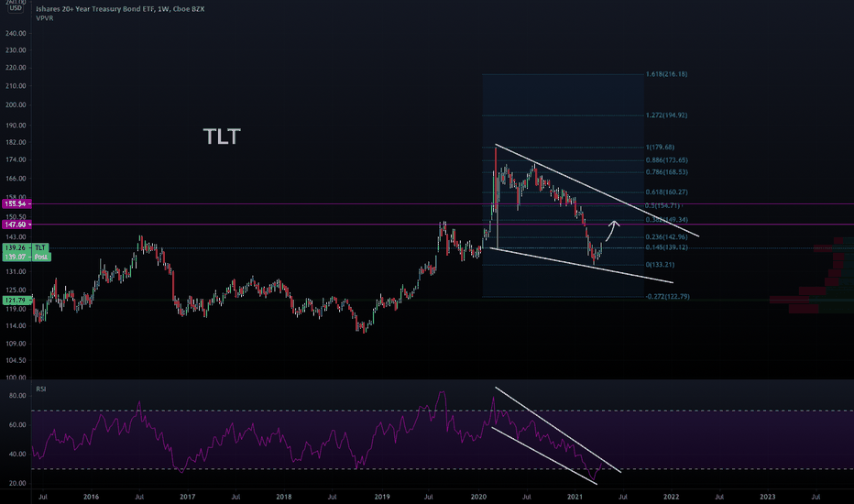Click the USD currency label
This screenshot has width=854, height=504.
16,7
